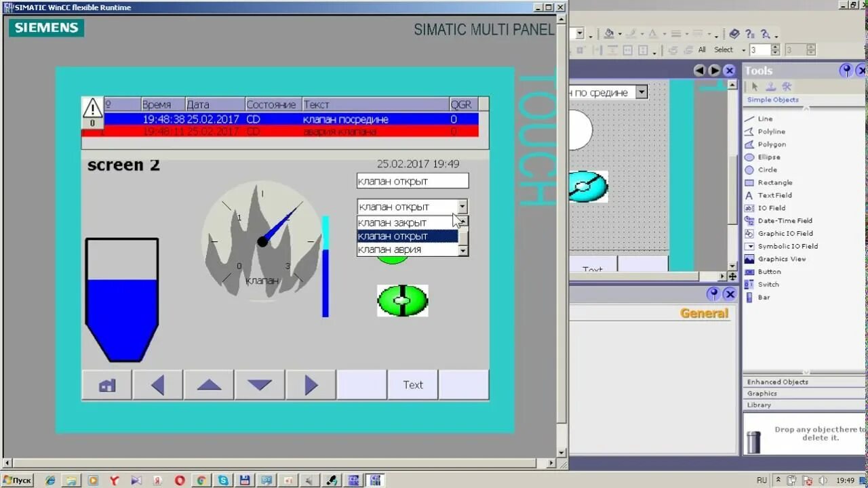Select the Button object tool
This screenshot has height=488, width=868.
[763, 272]
